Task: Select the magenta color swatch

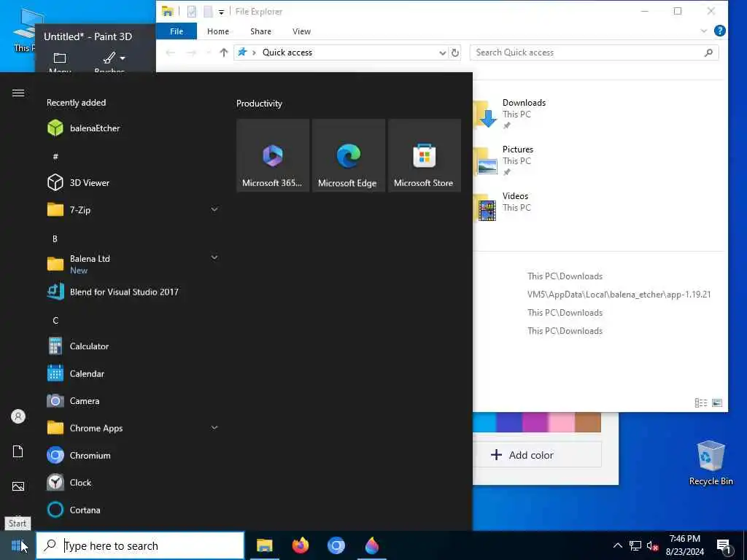Action: (535, 422)
